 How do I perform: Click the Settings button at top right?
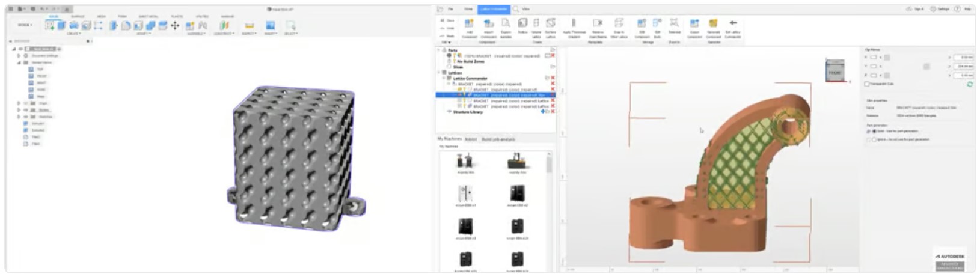tap(940, 9)
